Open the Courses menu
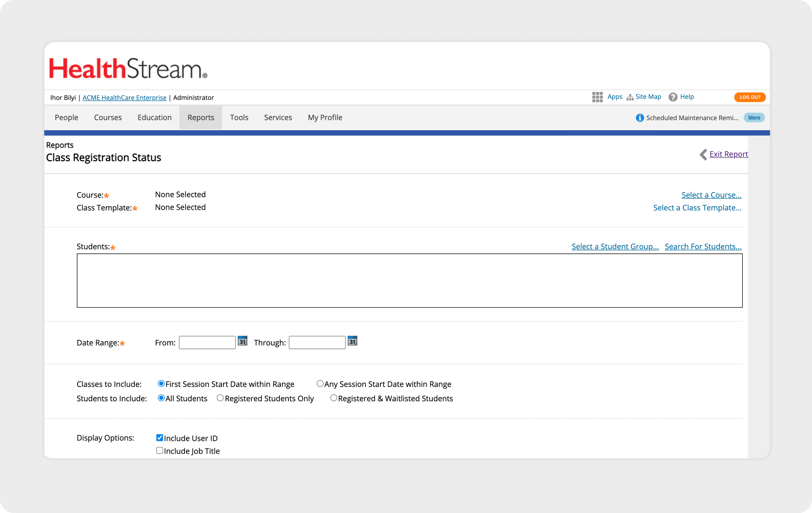The height and width of the screenshot is (513, 812). click(108, 117)
